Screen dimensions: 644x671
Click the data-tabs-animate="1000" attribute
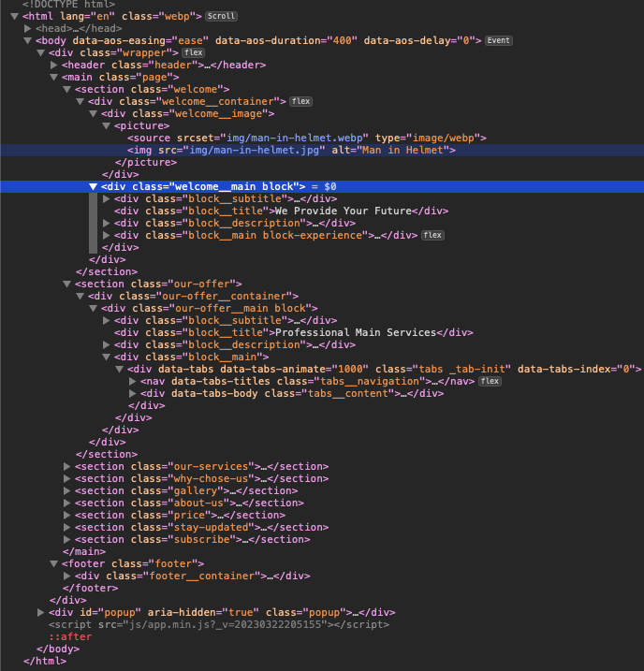(295, 370)
